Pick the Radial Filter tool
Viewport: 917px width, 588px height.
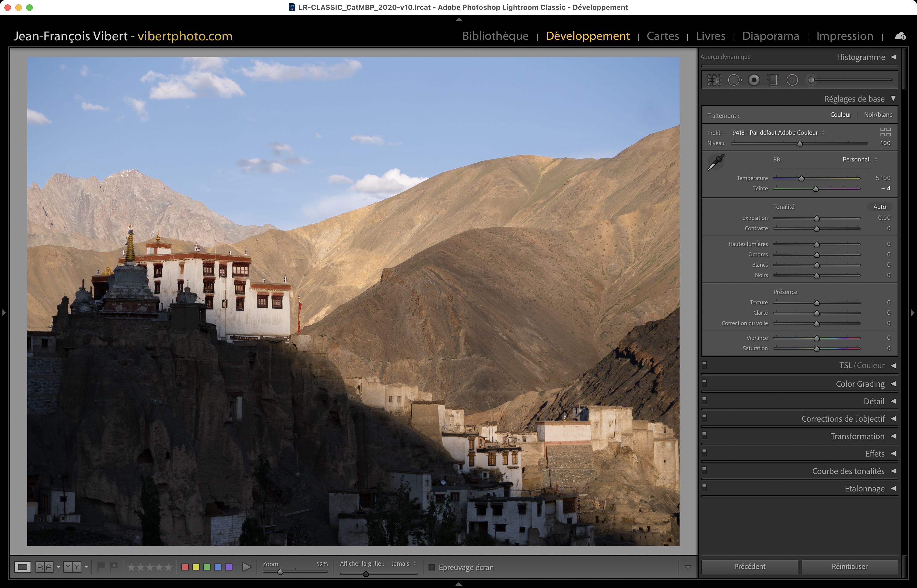(792, 80)
